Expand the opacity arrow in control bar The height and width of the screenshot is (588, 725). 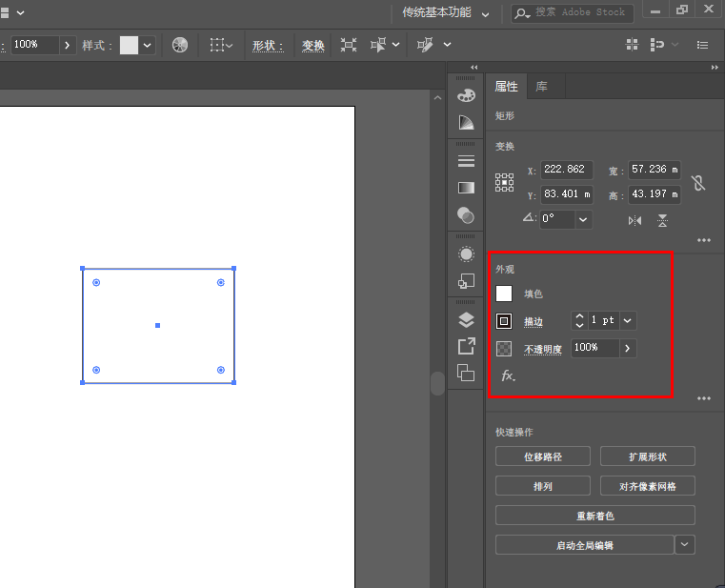tap(67, 45)
